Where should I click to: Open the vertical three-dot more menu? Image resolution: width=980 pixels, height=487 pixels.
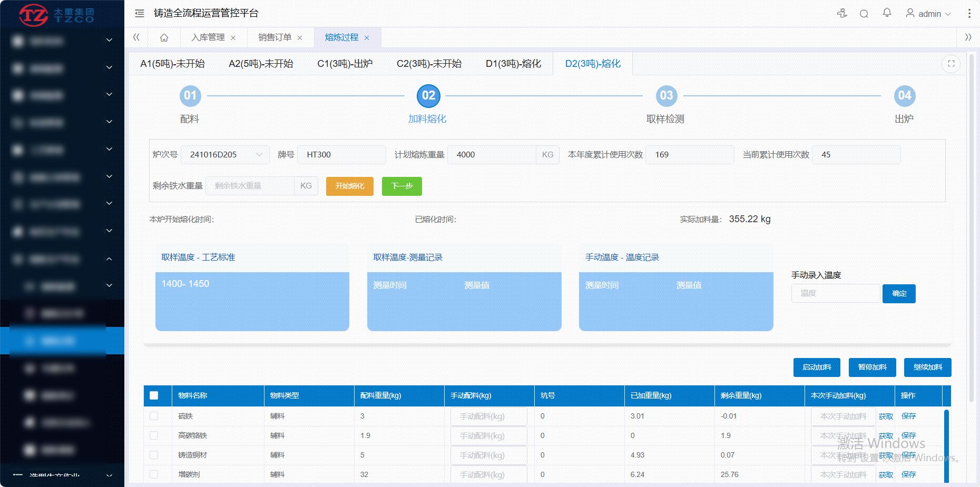coord(969,14)
